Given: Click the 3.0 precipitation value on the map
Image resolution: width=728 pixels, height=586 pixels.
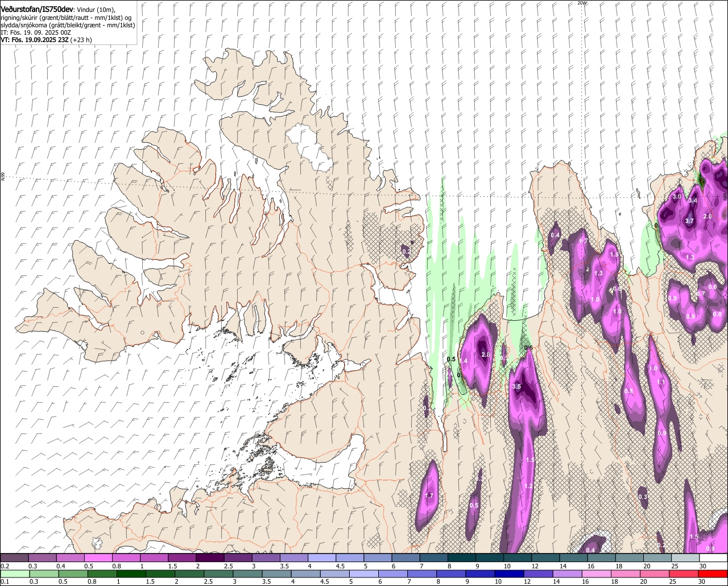Looking at the screenshot, I should 677,196.
